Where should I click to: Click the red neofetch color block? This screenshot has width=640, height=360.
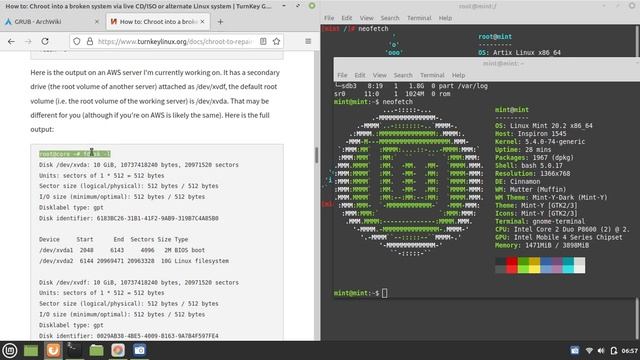pos(512,265)
